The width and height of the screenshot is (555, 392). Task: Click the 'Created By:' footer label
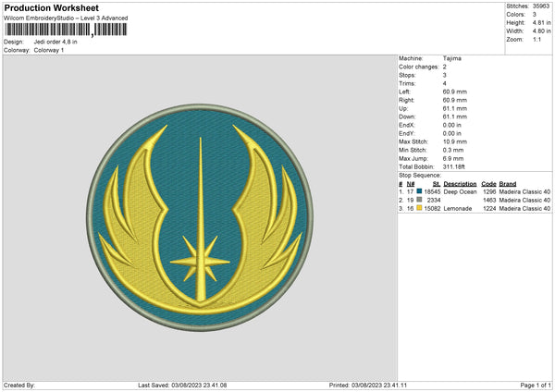point(19,386)
